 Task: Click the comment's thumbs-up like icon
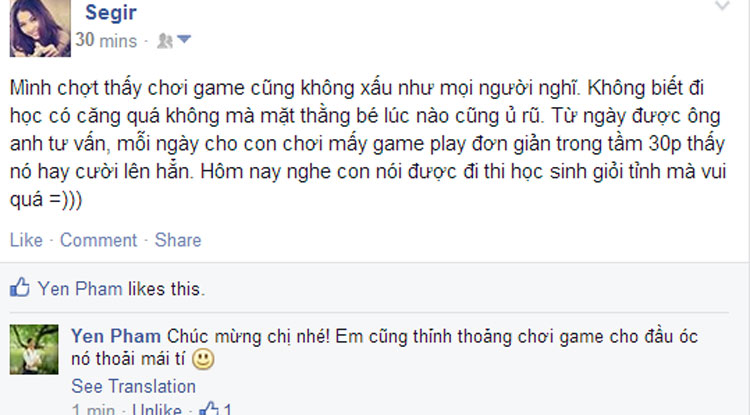(x=209, y=409)
